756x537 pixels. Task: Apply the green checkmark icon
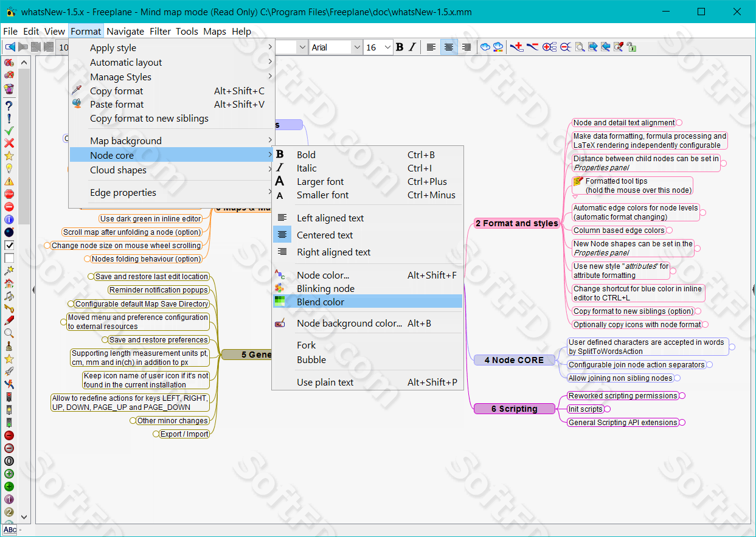click(9, 131)
